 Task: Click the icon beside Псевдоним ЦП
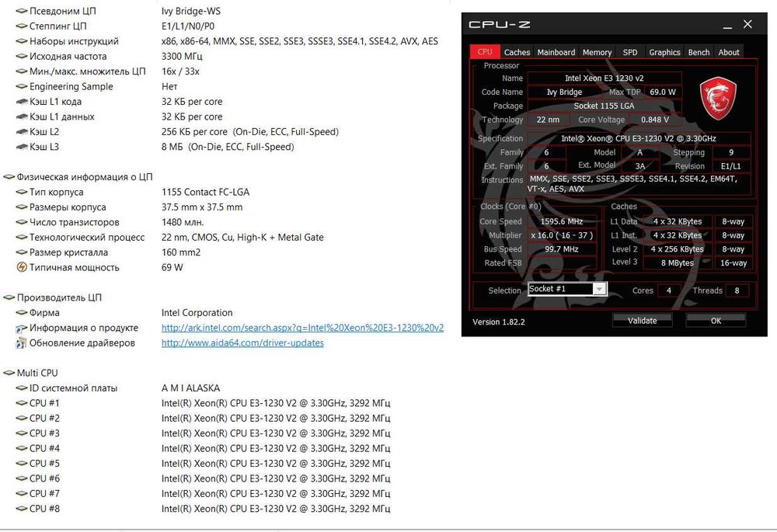(22, 11)
